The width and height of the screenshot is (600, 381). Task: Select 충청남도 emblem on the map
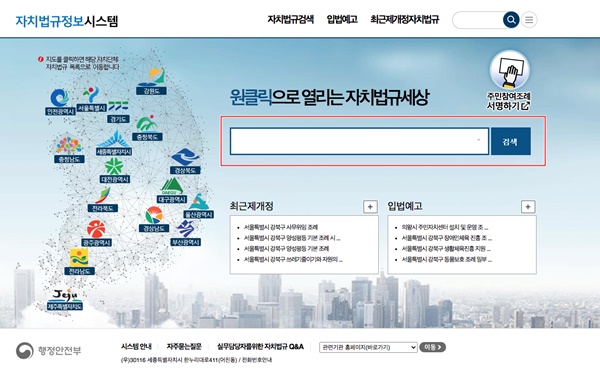(x=69, y=150)
